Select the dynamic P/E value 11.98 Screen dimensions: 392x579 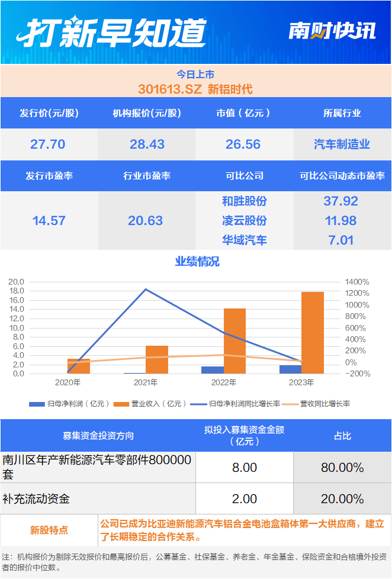click(x=340, y=220)
